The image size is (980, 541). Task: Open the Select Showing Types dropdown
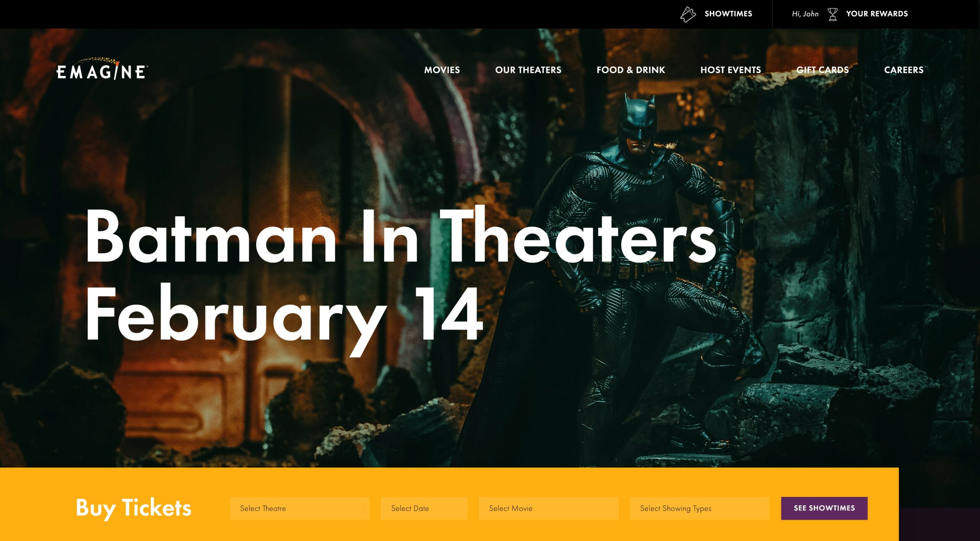pos(699,508)
